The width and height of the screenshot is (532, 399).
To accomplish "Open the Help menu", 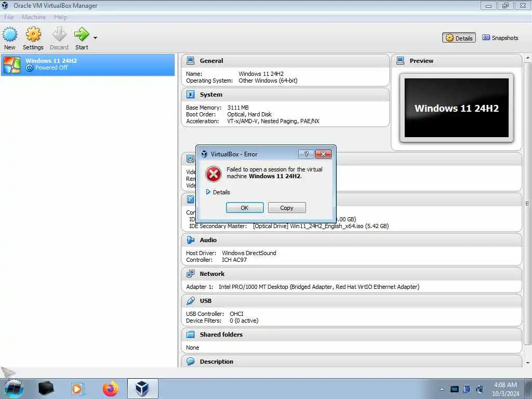I will [x=60, y=17].
